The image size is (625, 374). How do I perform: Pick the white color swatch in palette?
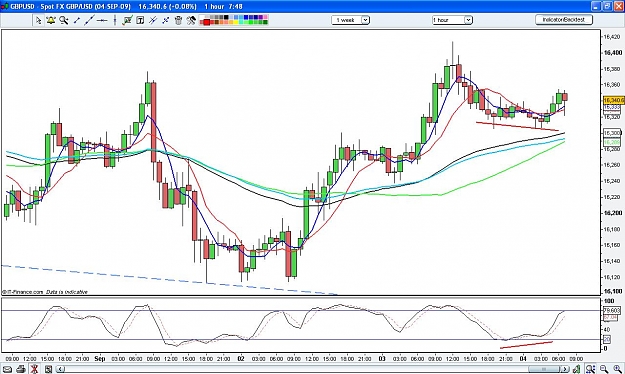[202, 17]
